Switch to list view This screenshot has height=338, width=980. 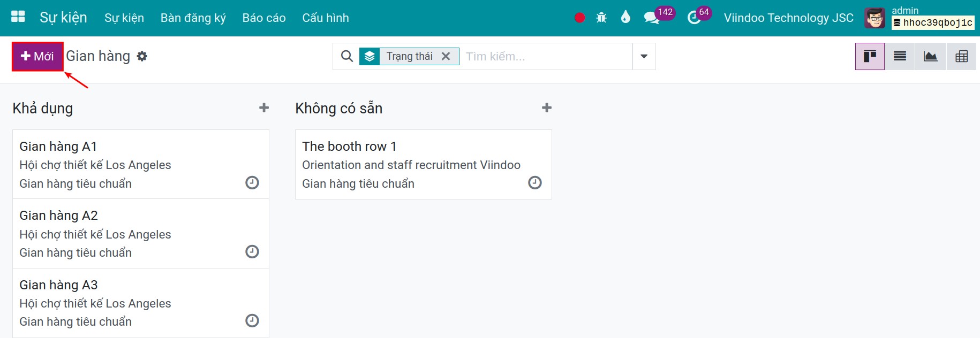point(900,56)
